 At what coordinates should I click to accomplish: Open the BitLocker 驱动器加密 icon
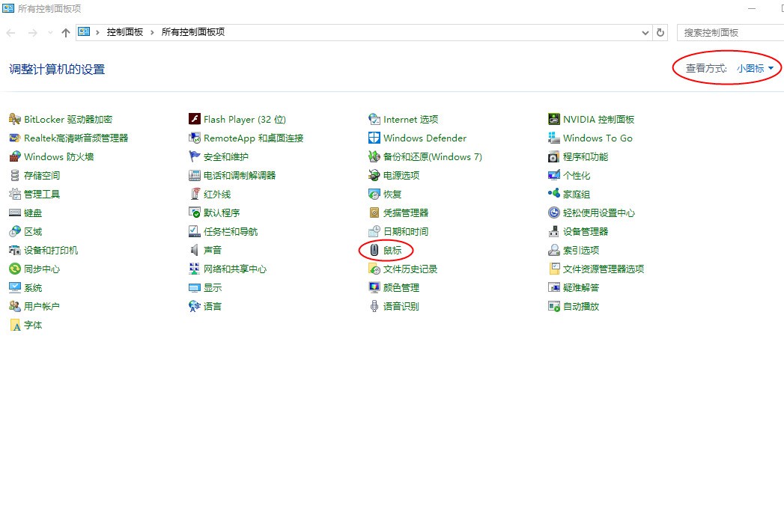coord(15,120)
